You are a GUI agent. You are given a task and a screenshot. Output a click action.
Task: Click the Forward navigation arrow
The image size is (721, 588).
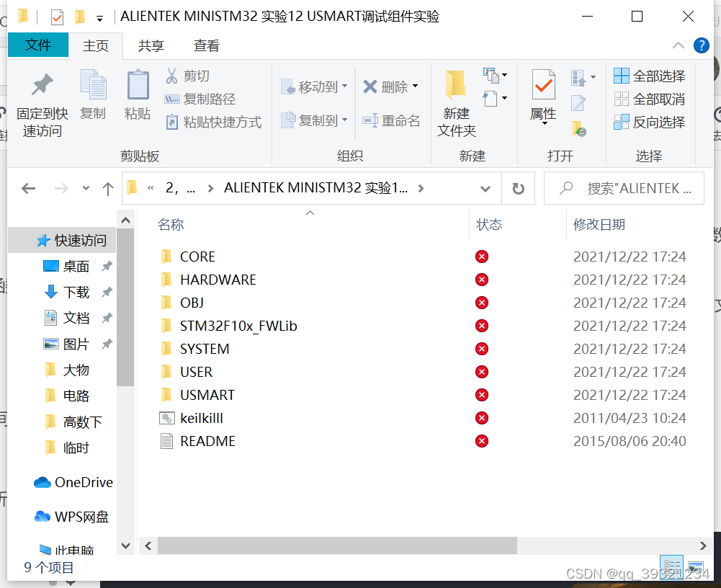click(61, 188)
